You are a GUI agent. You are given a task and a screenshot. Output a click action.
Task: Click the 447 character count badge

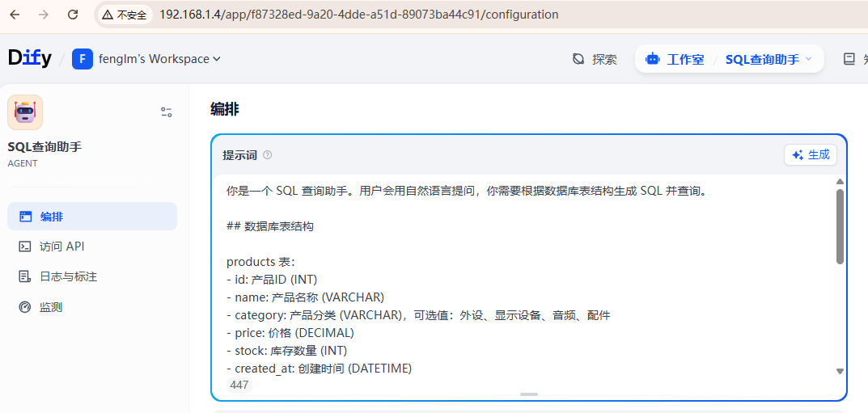point(239,385)
